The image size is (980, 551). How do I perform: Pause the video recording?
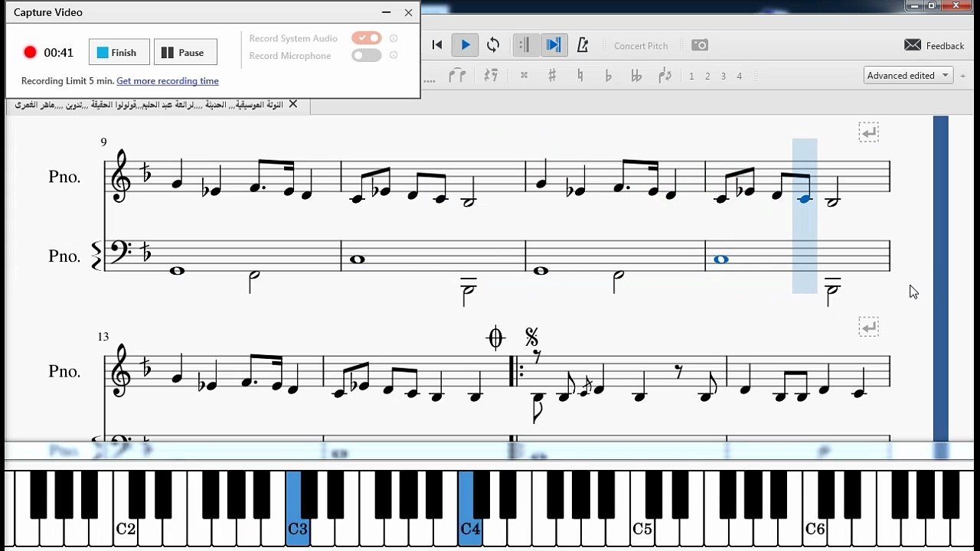coord(185,53)
